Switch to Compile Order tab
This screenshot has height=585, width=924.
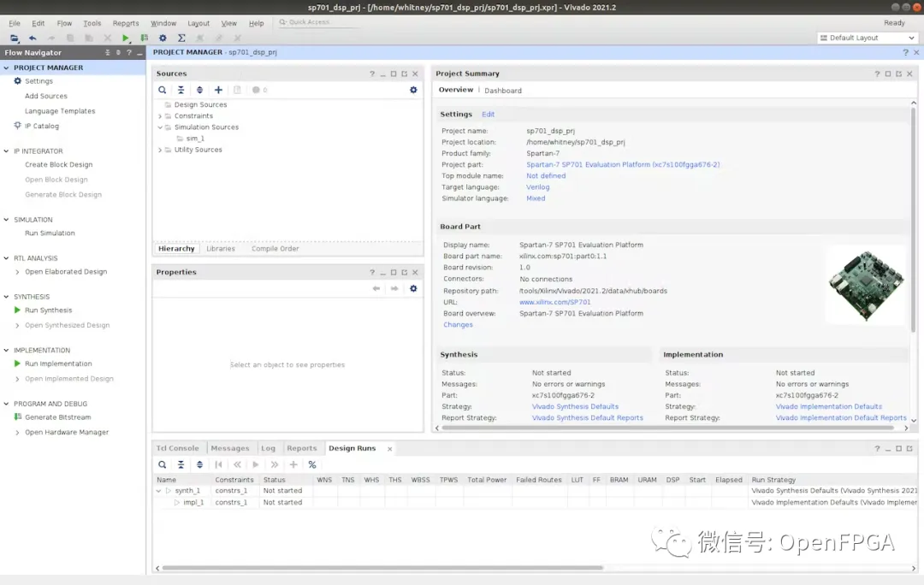pyautogui.click(x=275, y=249)
